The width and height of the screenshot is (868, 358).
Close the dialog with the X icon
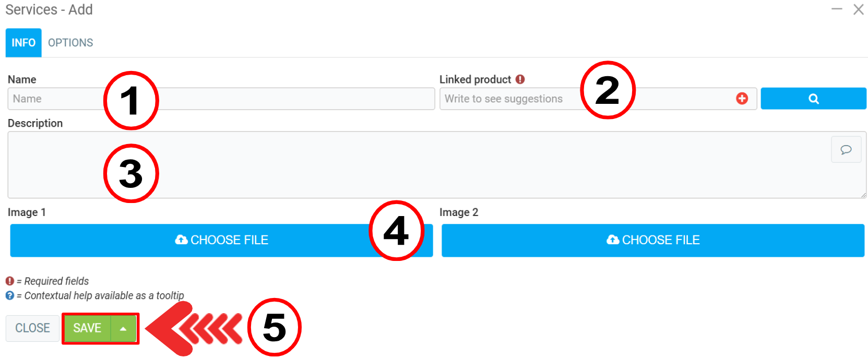click(859, 9)
